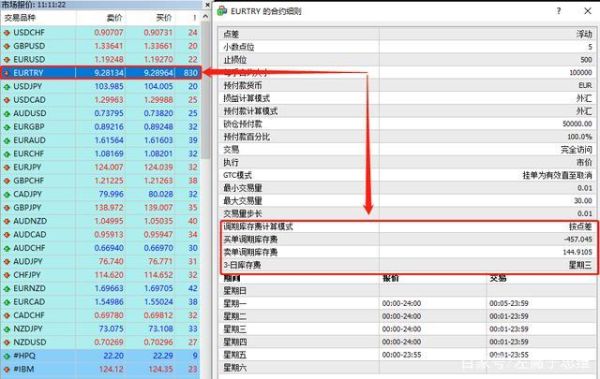Click the EURJPY symbol arrow icon

pos(7,168)
